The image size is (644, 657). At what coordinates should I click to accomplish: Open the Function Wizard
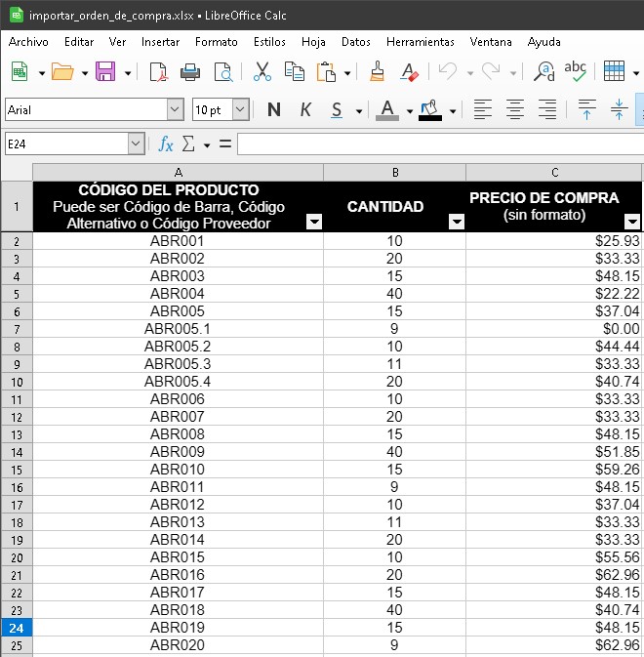click(166, 144)
